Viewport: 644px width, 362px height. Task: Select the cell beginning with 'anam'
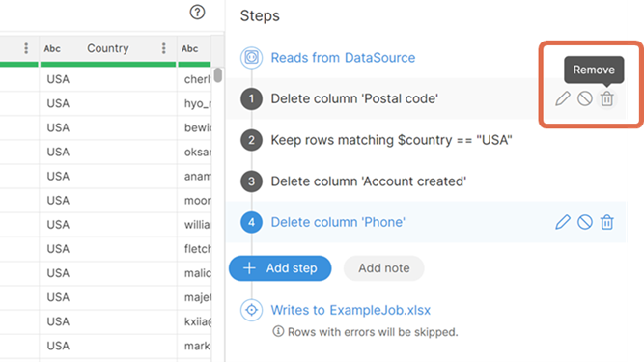pyautogui.click(x=194, y=176)
